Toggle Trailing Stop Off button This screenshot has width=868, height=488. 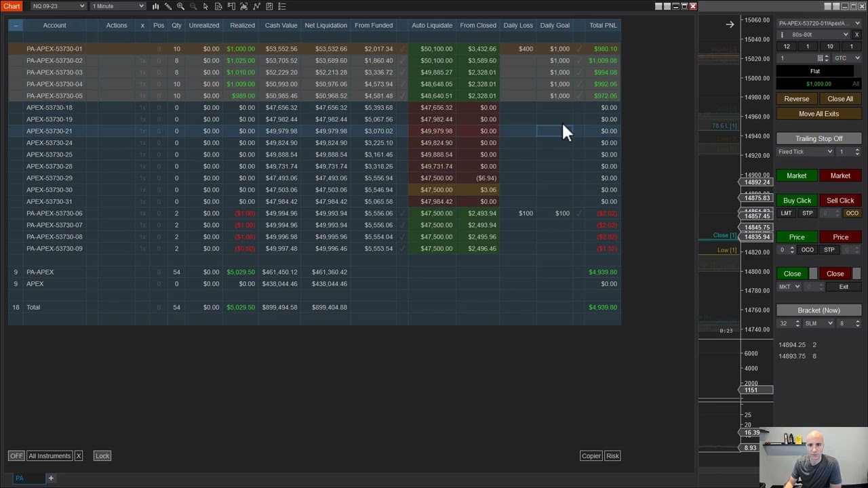(818, 138)
